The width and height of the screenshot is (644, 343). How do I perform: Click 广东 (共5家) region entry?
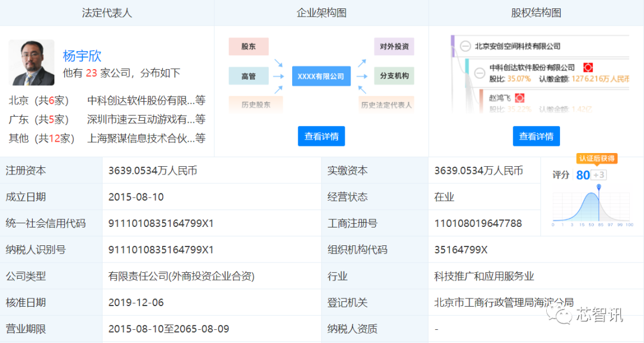tap(39, 119)
